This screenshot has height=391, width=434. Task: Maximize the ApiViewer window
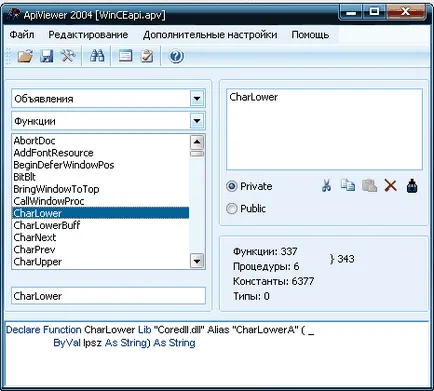tap(374, 13)
